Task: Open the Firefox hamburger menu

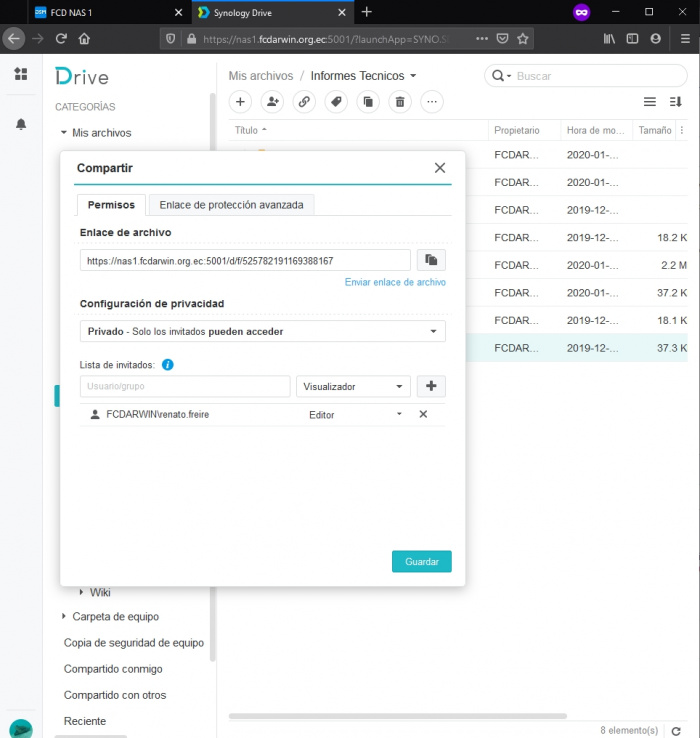Action: pyautogui.click(x=685, y=39)
